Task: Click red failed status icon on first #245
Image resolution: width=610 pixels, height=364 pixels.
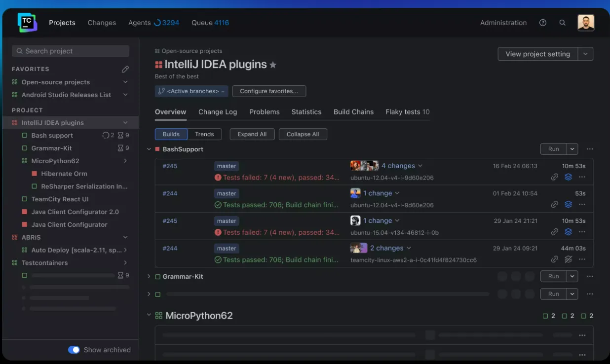Action: 218,177
